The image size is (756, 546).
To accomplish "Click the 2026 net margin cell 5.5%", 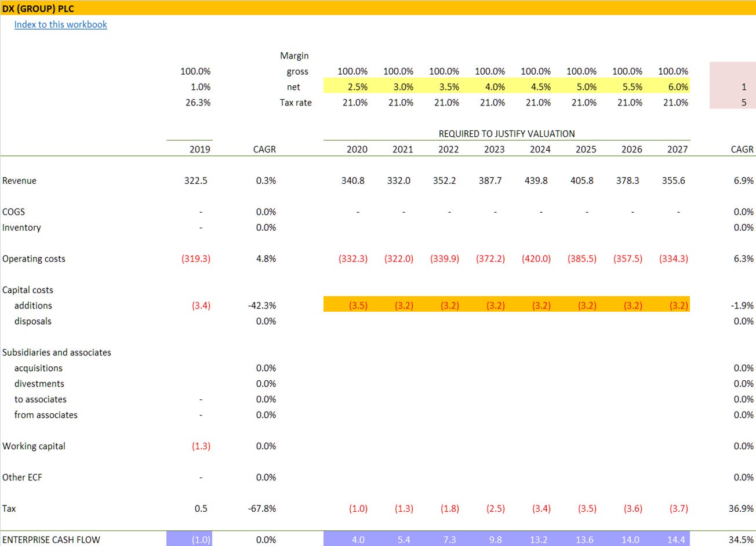I will click(633, 87).
